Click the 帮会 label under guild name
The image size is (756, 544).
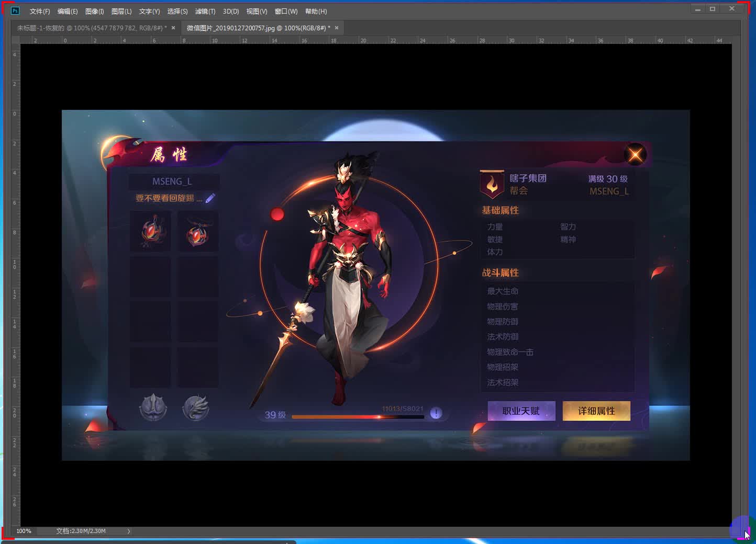[518, 191]
